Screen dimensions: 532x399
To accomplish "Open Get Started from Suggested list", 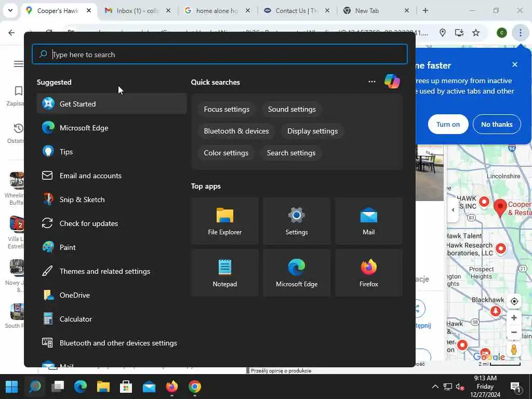I will pos(112,104).
